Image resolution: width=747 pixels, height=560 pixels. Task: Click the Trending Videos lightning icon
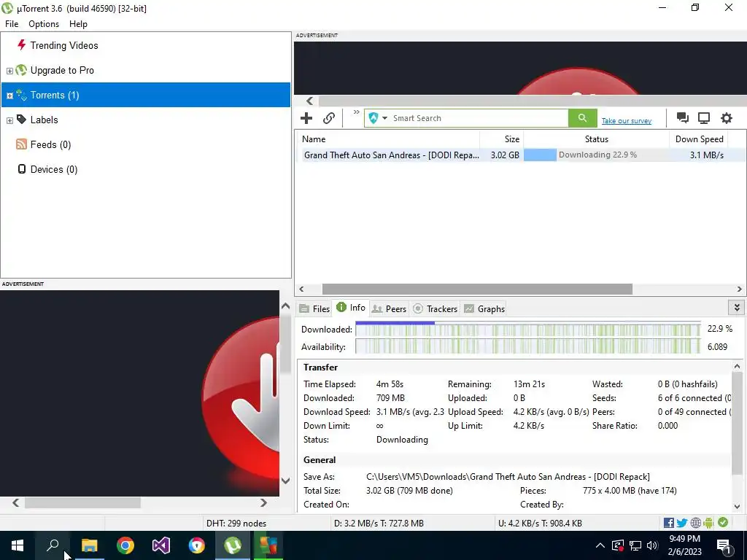tap(21, 45)
